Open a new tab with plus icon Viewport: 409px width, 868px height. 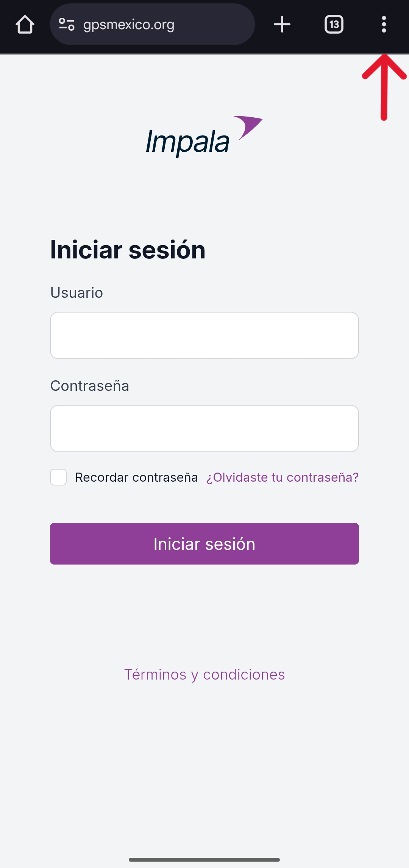[282, 25]
